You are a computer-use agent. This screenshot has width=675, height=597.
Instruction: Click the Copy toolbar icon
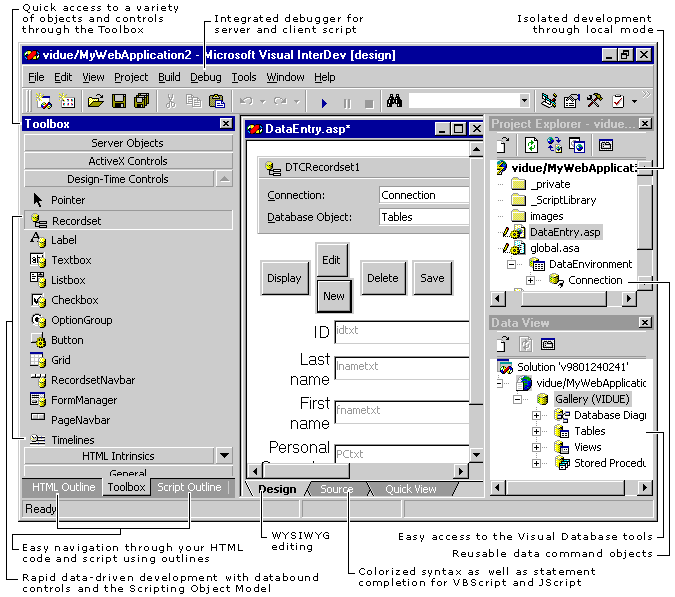pos(193,102)
